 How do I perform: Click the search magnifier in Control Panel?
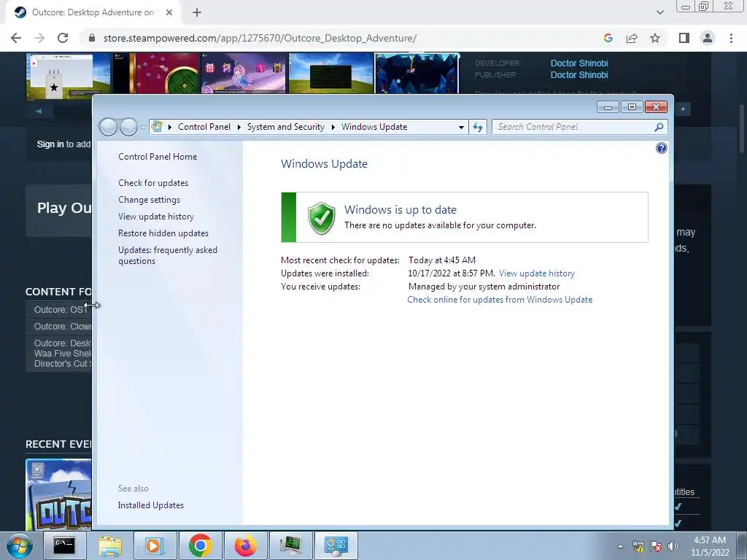click(x=659, y=127)
